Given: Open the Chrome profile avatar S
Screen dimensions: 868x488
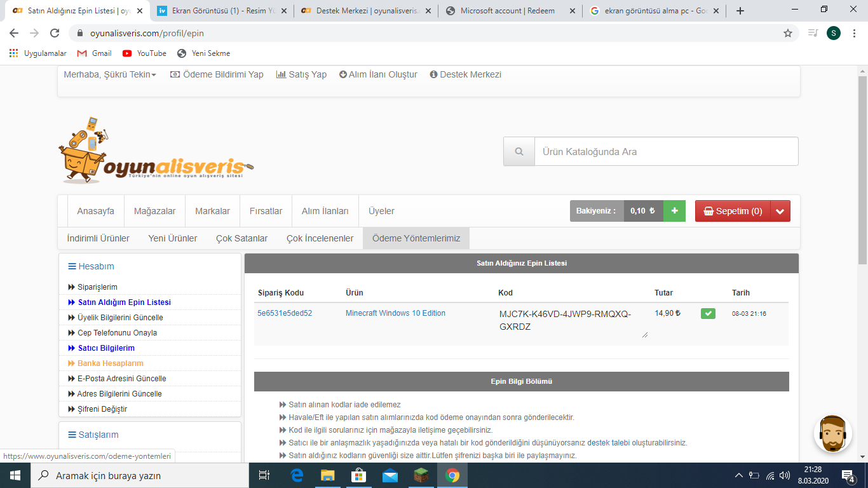Looking at the screenshot, I should (x=834, y=33).
